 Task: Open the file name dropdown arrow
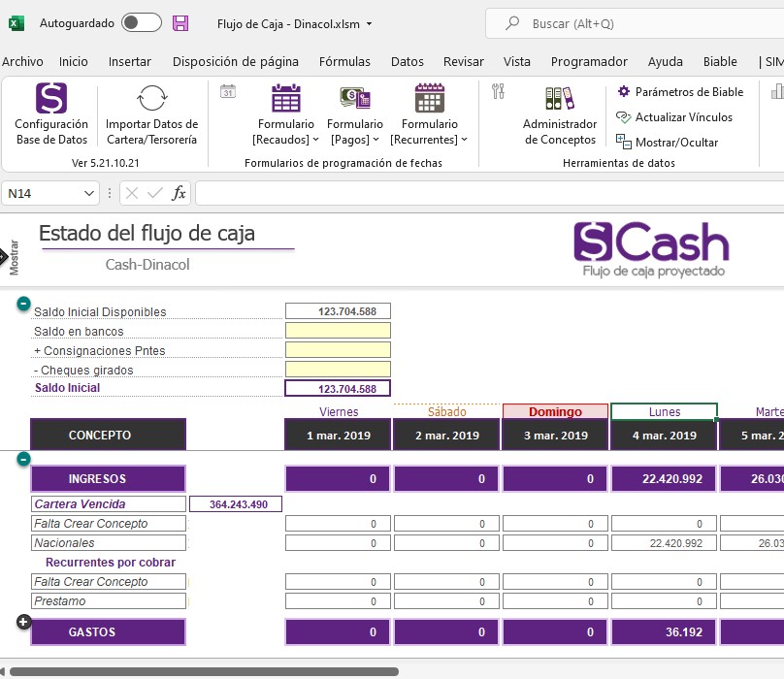pos(369,24)
